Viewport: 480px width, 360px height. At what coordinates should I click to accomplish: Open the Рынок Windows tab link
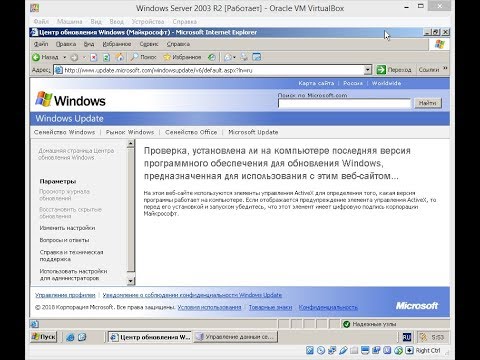[x=130, y=132]
